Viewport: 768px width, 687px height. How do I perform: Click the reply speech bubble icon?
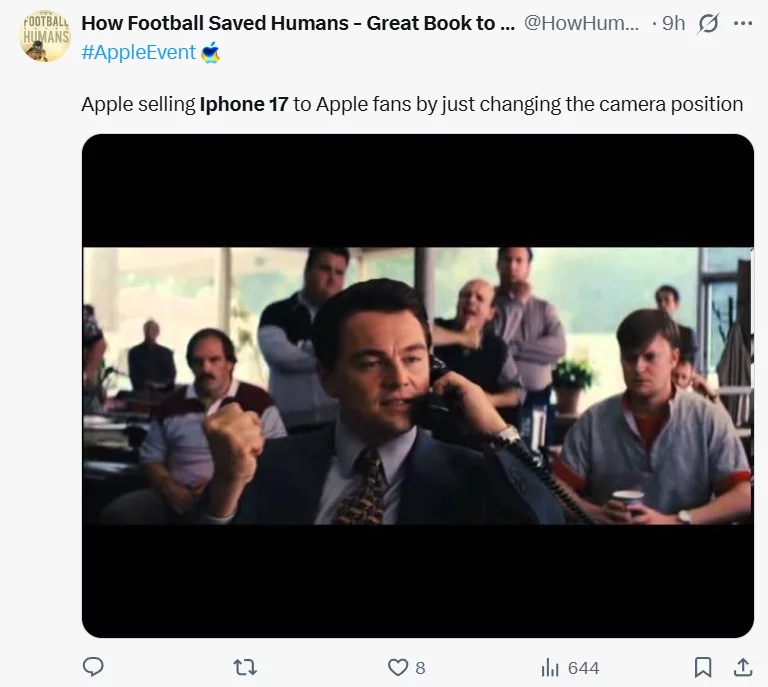click(x=93, y=667)
